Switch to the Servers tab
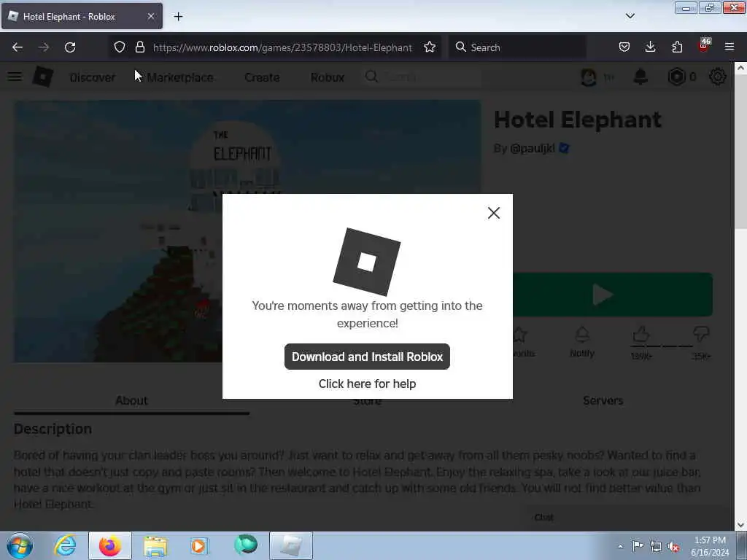The height and width of the screenshot is (560, 747). click(x=603, y=400)
